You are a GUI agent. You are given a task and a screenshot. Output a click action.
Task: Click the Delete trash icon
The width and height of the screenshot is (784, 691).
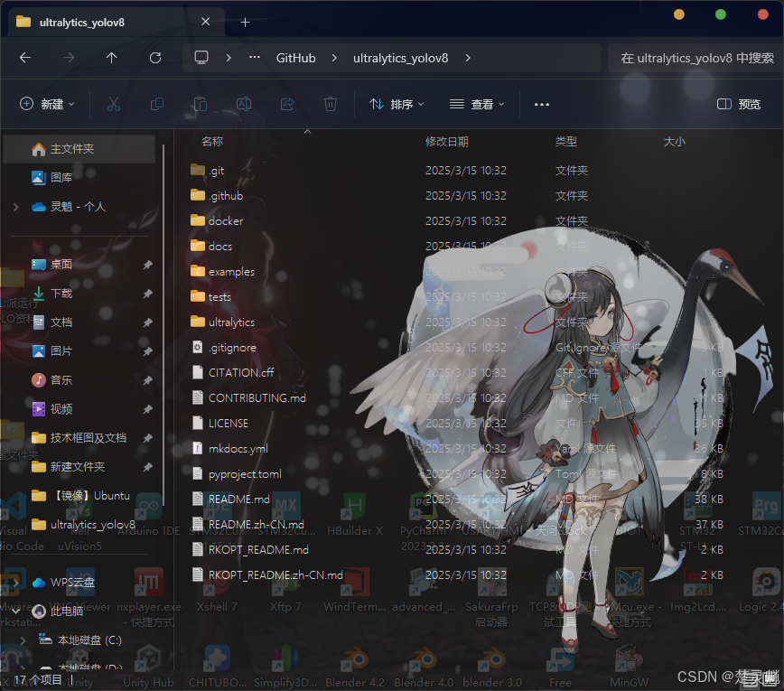click(331, 104)
